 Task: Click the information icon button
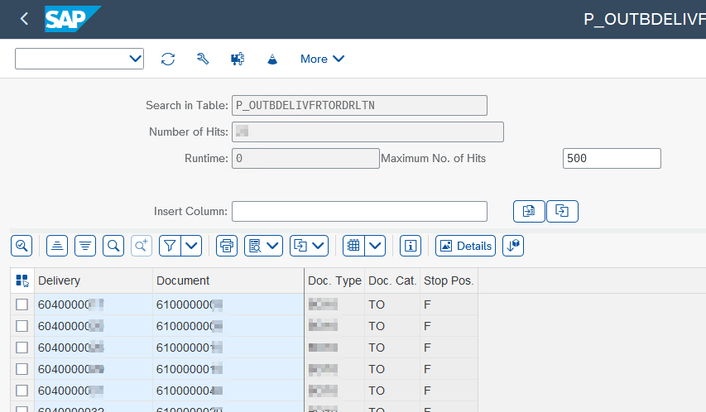coord(410,245)
